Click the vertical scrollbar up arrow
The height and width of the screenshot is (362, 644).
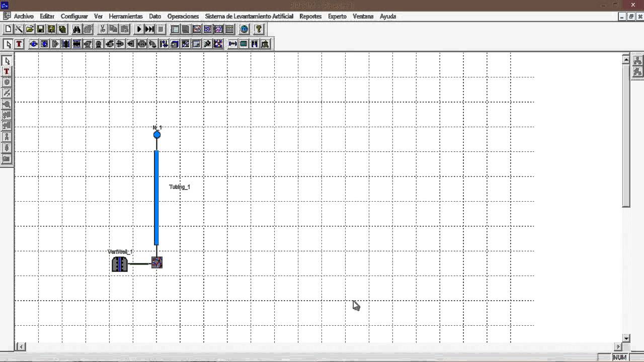pyautogui.click(x=626, y=59)
